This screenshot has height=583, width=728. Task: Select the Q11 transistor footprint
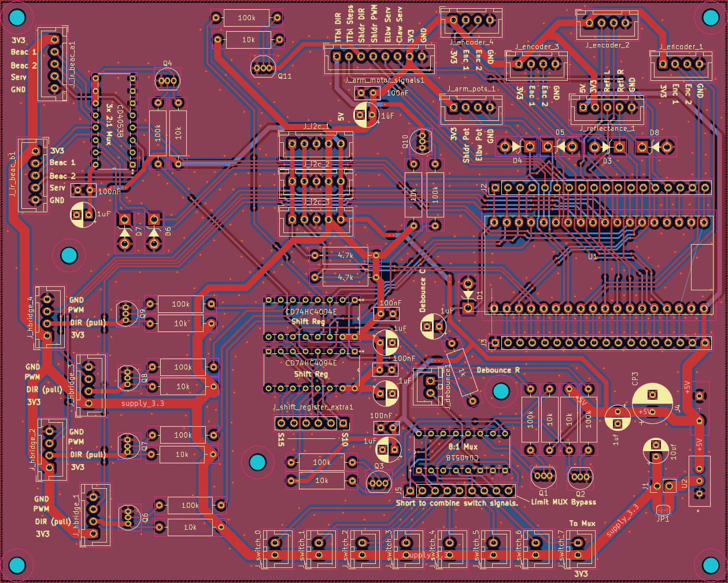click(264, 67)
